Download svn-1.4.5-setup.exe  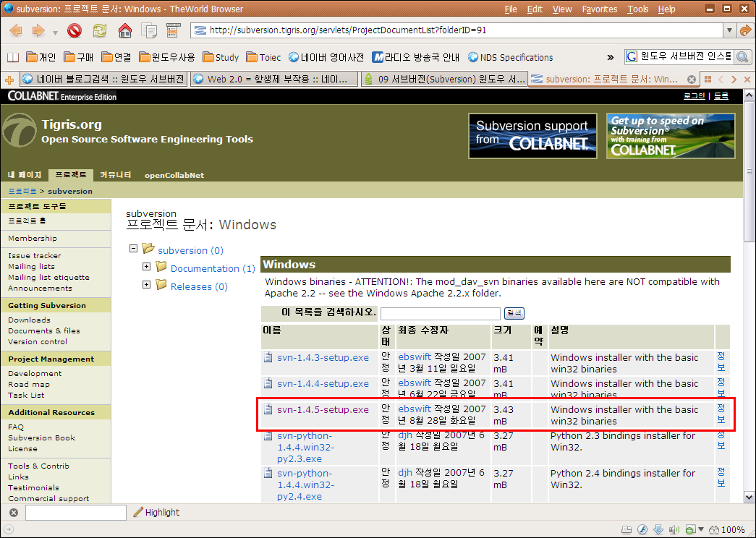(323, 410)
